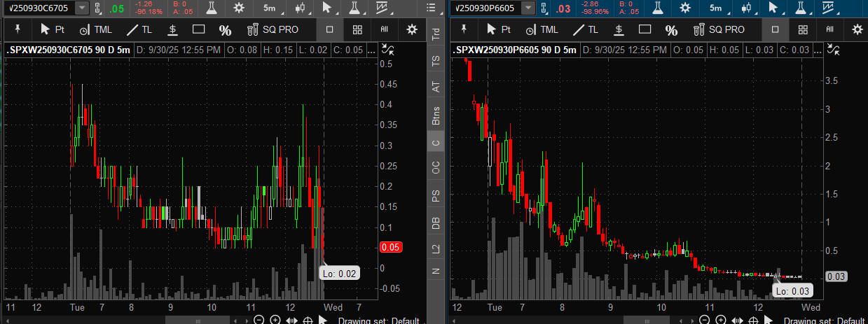Click the symbol input field showing 250930P6605
Image resolution: width=868 pixels, height=324 pixels.
click(485, 8)
